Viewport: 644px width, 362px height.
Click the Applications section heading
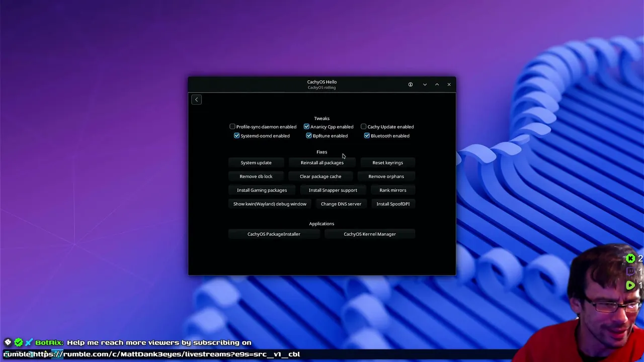point(321,224)
